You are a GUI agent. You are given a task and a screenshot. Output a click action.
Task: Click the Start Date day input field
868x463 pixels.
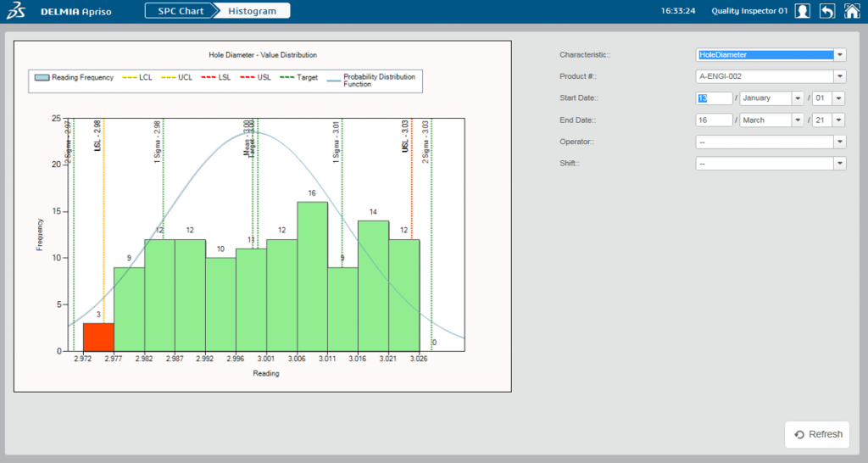pyautogui.click(x=713, y=98)
